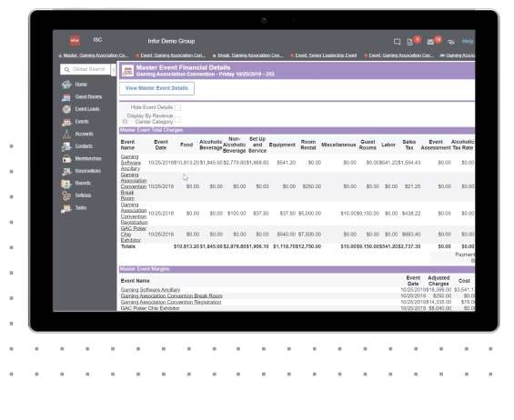Click the Adjusted Charges header in Margins

[438, 281]
